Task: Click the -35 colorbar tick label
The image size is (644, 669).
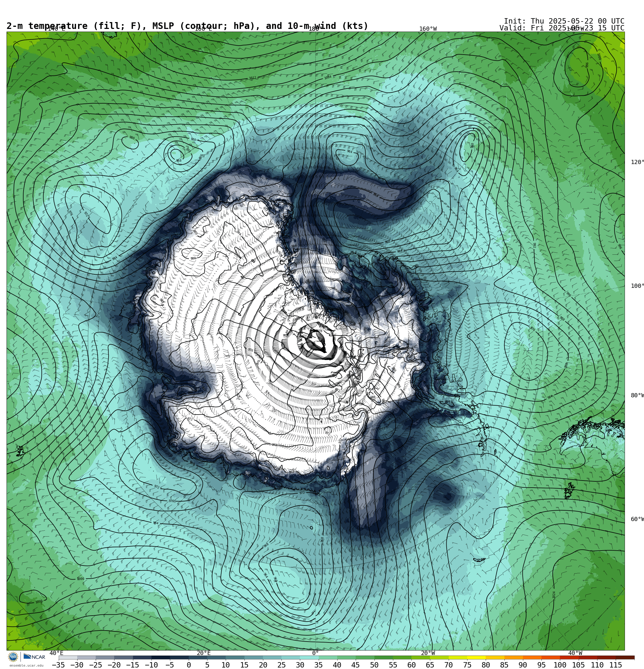Action: click(58, 665)
